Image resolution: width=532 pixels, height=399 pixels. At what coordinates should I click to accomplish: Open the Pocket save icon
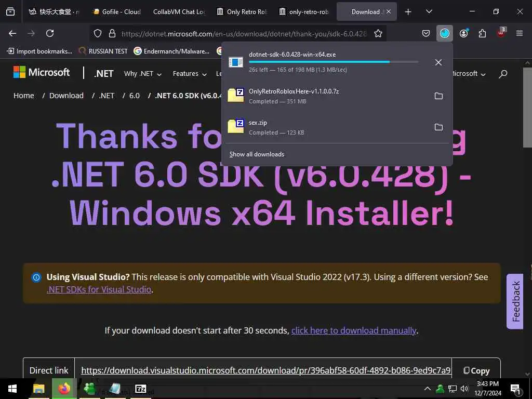coord(426,33)
